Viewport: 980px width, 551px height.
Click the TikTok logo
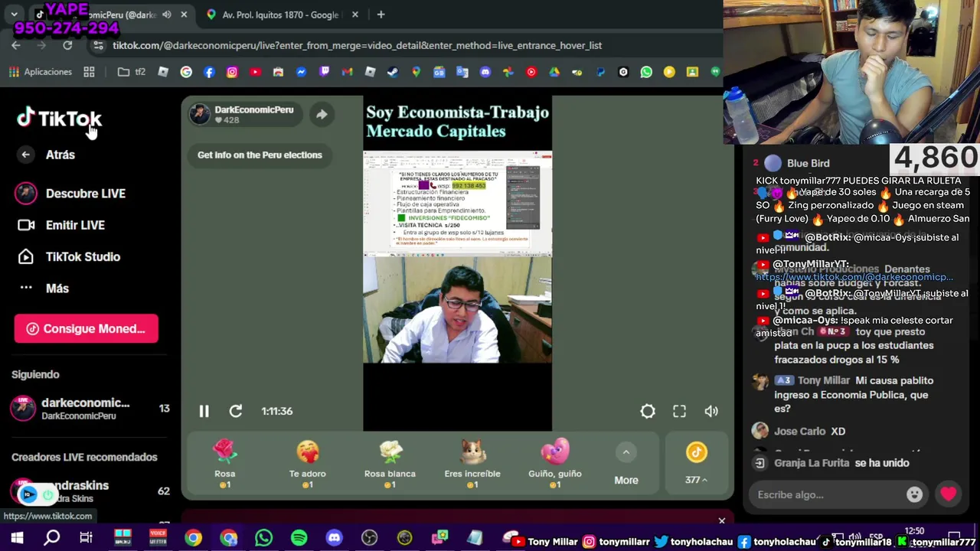point(60,119)
